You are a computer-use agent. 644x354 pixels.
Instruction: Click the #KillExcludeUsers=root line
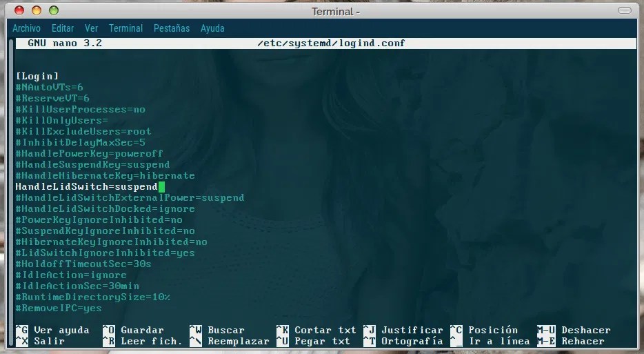pos(83,132)
